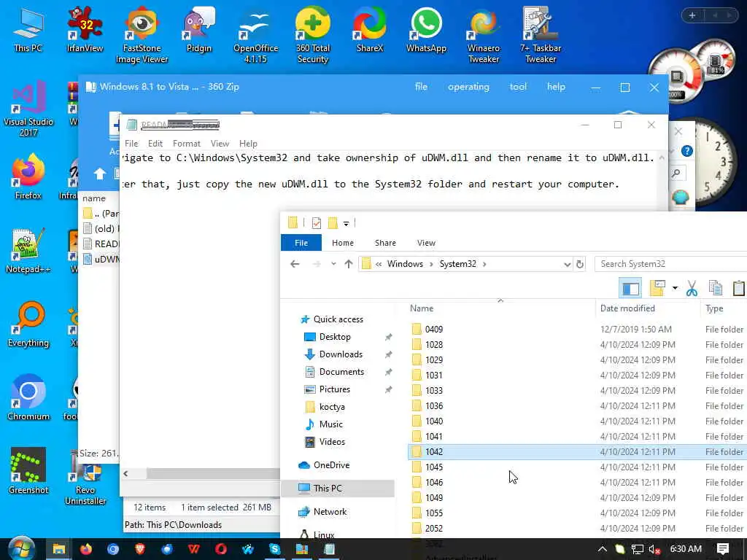The height and width of the screenshot is (560, 747).
Task: Sort Explorer list by Name column
Action: tap(500, 308)
